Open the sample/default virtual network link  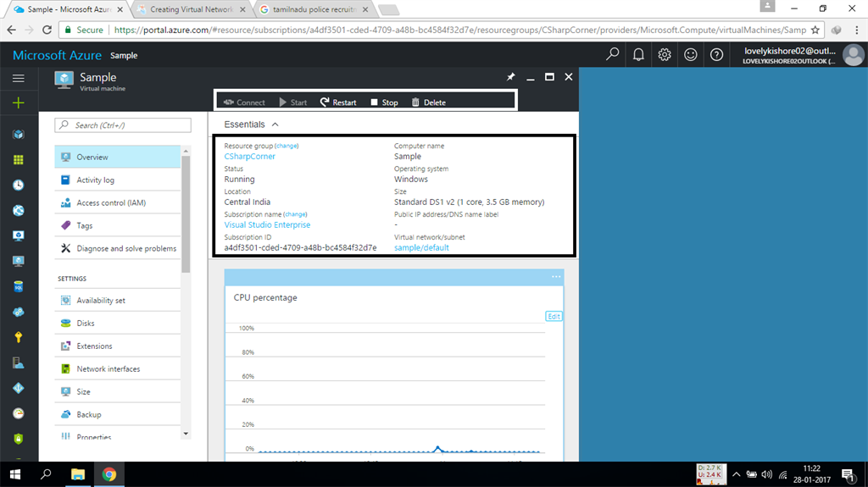[421, 247]
